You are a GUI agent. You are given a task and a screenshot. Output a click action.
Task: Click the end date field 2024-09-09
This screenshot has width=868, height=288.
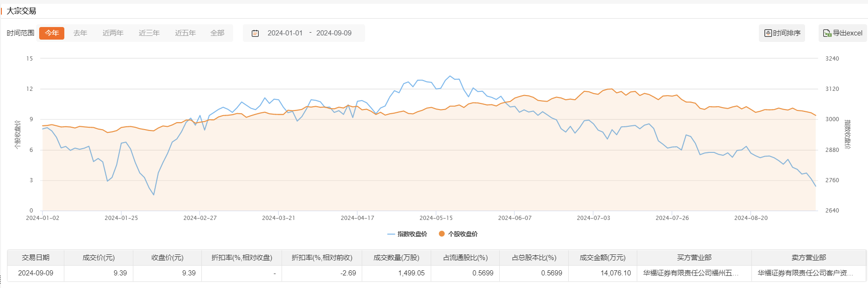coord(334,33)
